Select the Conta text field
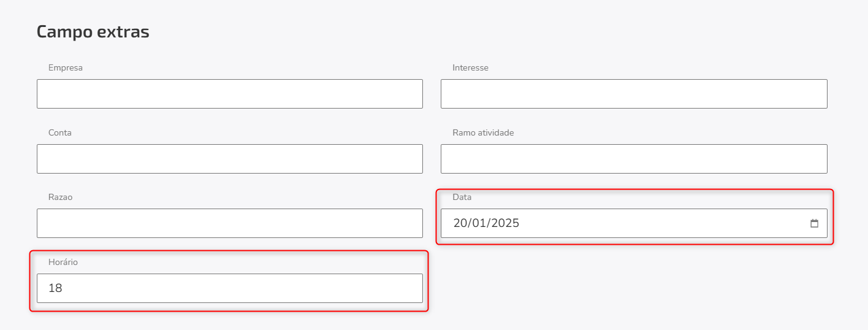 (x=230, y=159)
